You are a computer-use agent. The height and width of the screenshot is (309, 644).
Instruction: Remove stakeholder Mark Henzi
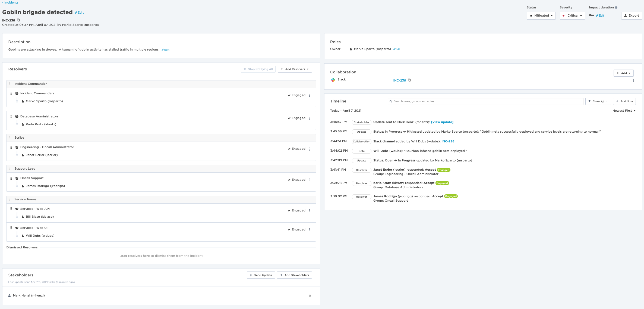tap(310, 296)
